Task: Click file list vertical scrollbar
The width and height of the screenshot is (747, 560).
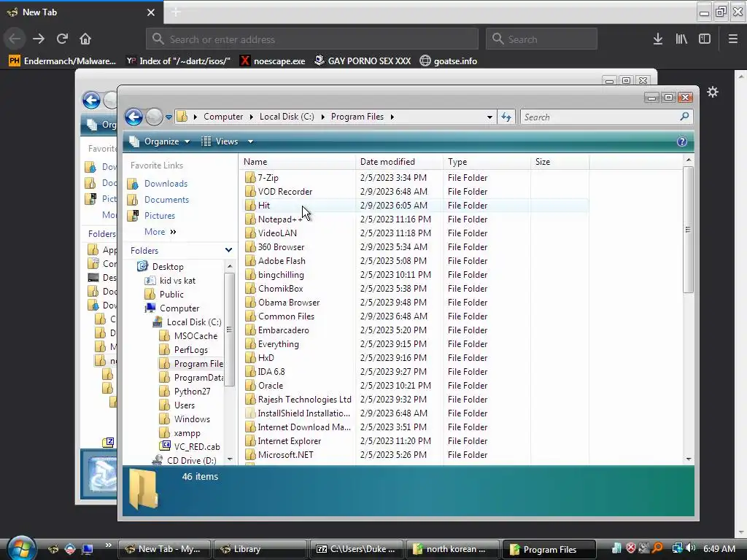Action: pyautogui.click(x=688, y=230)
